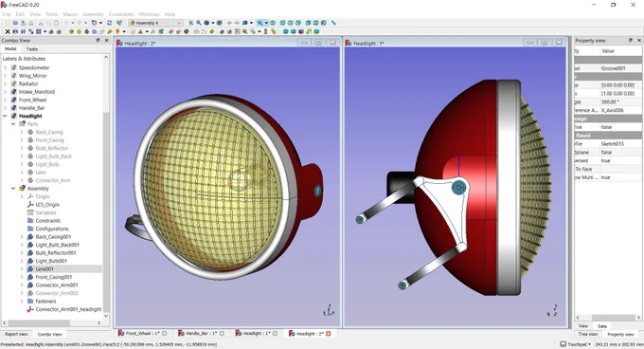Minimize the Headlight : 1* subwindow
Screen dimensions: 644x349
(530, 43)
